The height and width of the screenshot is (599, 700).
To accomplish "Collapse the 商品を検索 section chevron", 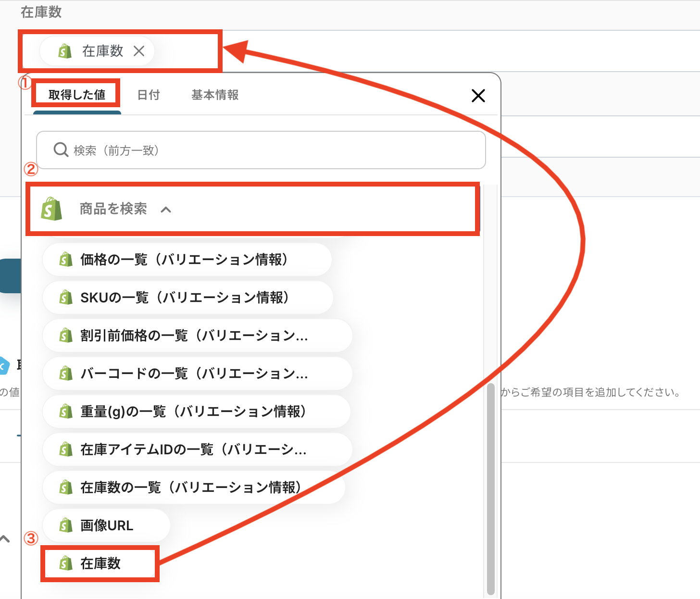I will (166, 210).
